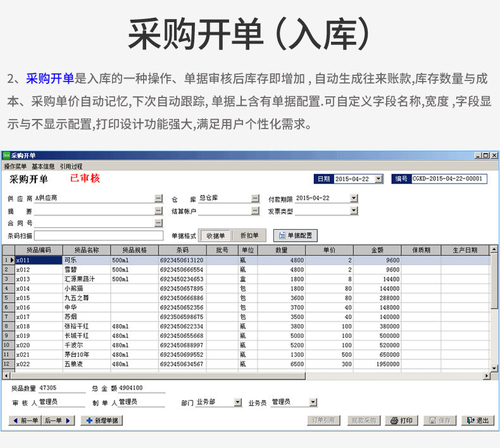Select the 雪碧 product name cell
500x448 pixels.
(87, 270)
